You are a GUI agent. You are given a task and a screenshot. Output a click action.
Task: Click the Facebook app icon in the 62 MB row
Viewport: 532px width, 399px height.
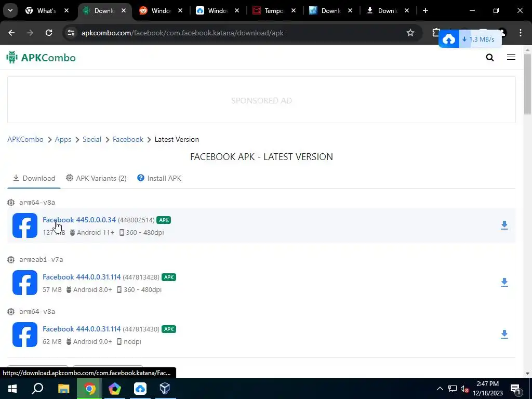click(x=25, y=334)
